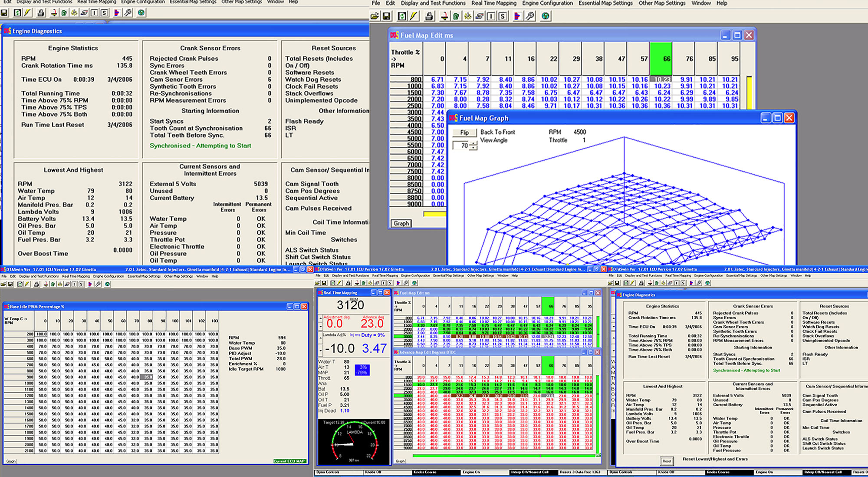Select the boxed I toolbar icon
This screenshot has width=868, height=477.
pos(491,16)
